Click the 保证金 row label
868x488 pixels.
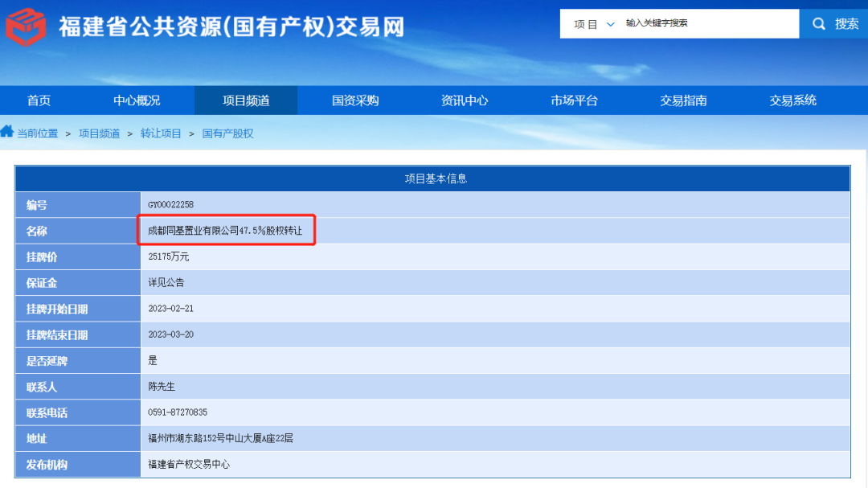[x=42, y=283]
